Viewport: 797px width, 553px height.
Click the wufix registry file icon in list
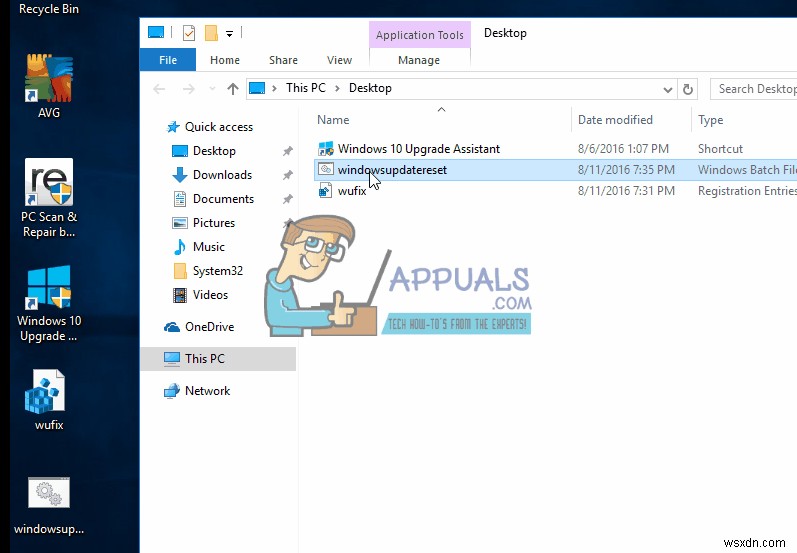(x=325, y=191)
